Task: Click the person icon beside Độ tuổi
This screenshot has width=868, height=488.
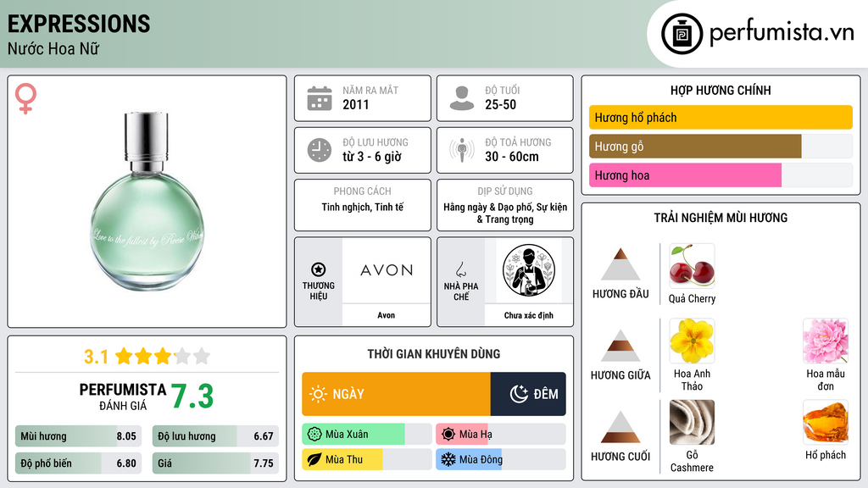Action: [x=462, y=98]
